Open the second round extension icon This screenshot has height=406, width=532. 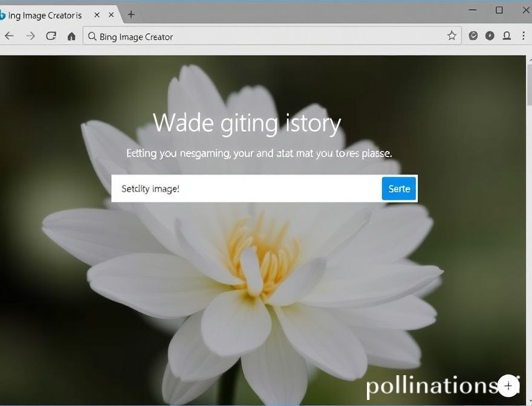(490, 36)
